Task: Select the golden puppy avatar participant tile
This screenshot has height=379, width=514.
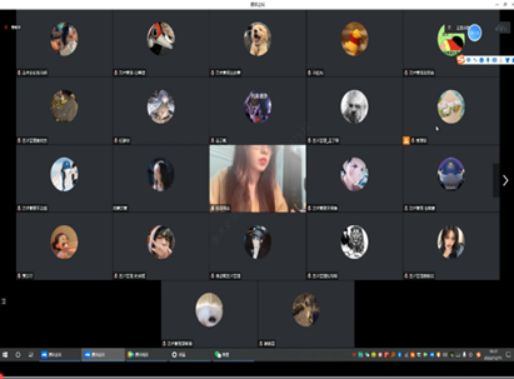Action: tap(257, 43)
